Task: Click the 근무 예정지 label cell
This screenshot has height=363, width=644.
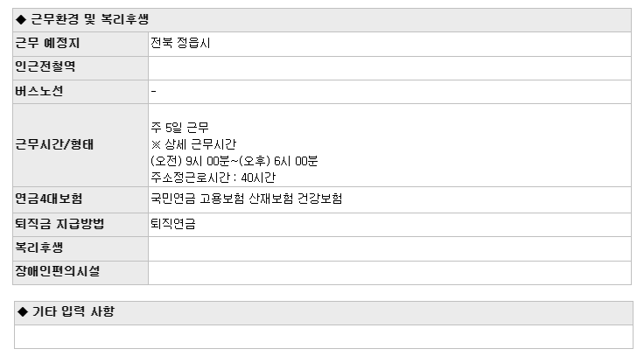Action: coord(80,44)
